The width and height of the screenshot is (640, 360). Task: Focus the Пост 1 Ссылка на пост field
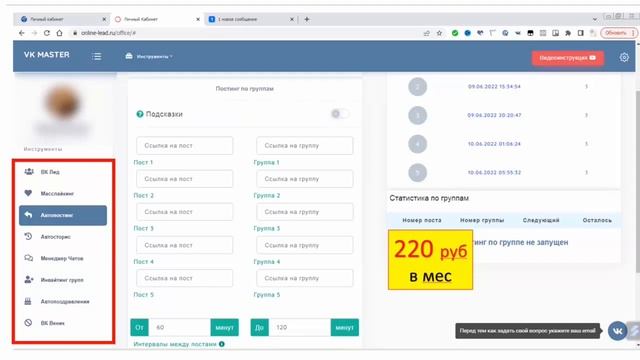tap(184, 146)
